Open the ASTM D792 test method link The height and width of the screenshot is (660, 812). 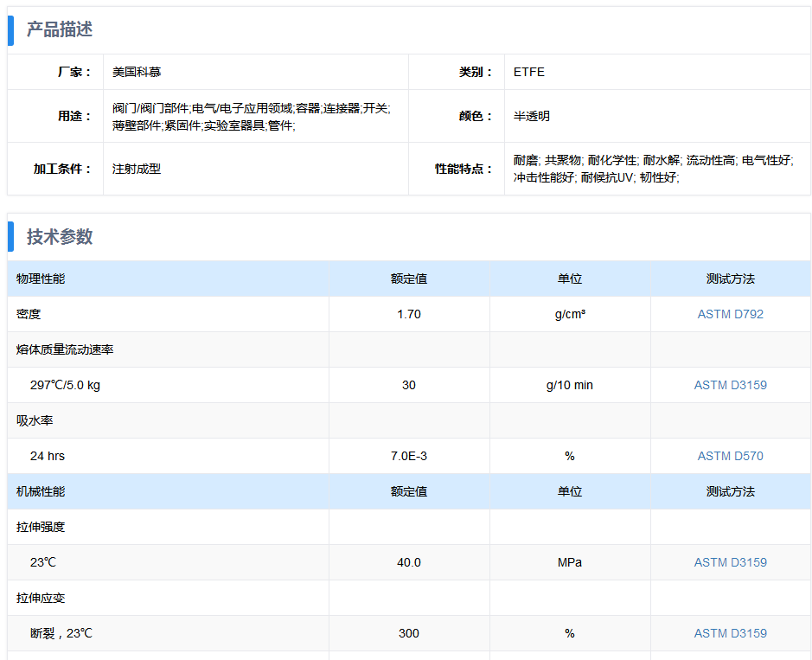730,314
